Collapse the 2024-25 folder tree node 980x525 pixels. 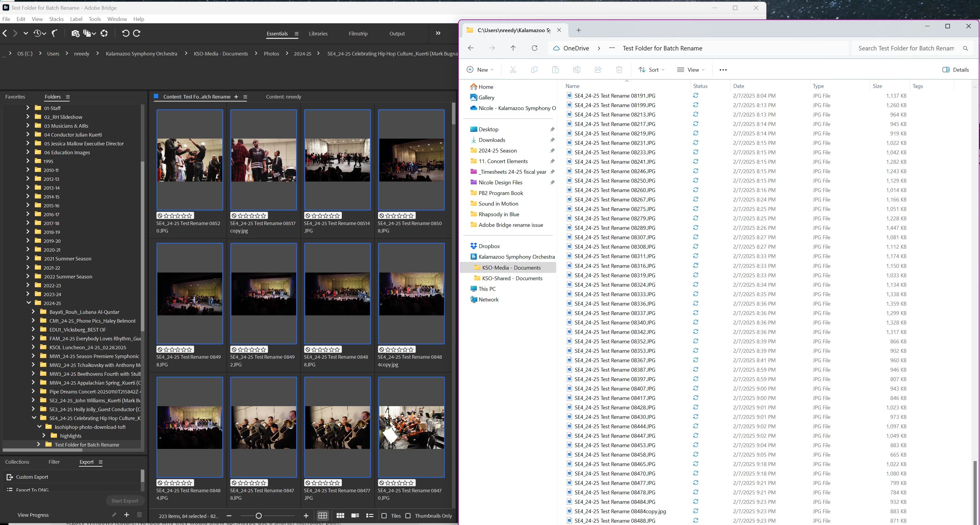29,303
